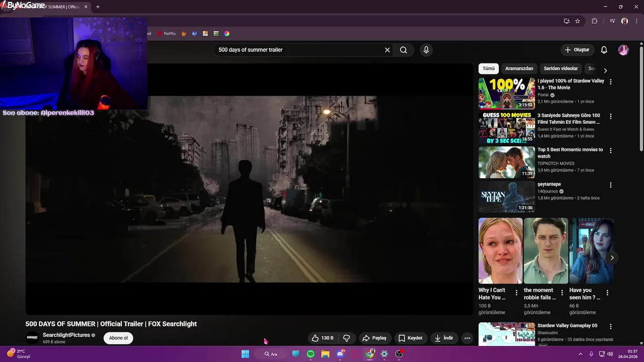Viewport: 644px width, 362px height.
Task: Open the Windows Start menu
Action: (245, 354)
